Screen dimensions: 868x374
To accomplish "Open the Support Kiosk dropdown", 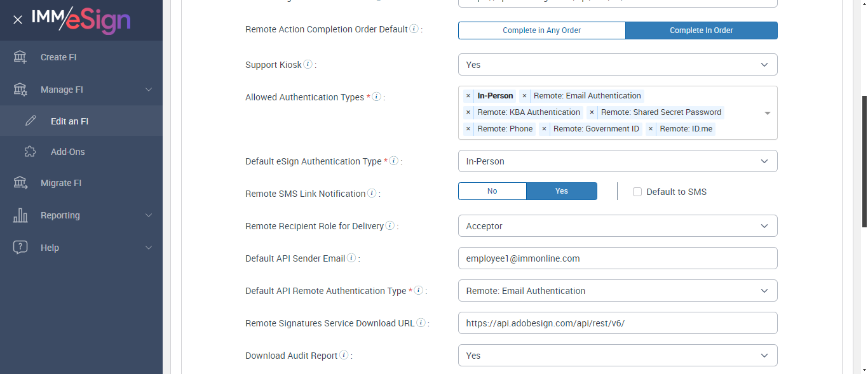I will click(x=617, y=65).
